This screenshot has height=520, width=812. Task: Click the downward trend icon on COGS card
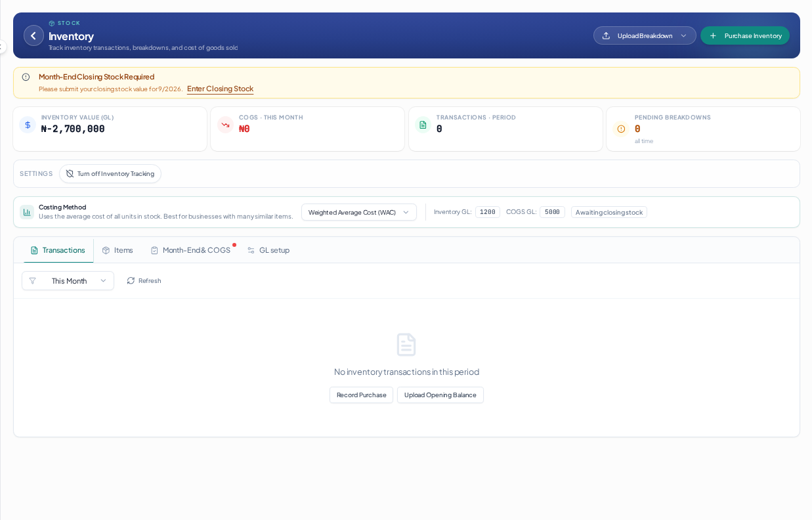tap(225, 125)
